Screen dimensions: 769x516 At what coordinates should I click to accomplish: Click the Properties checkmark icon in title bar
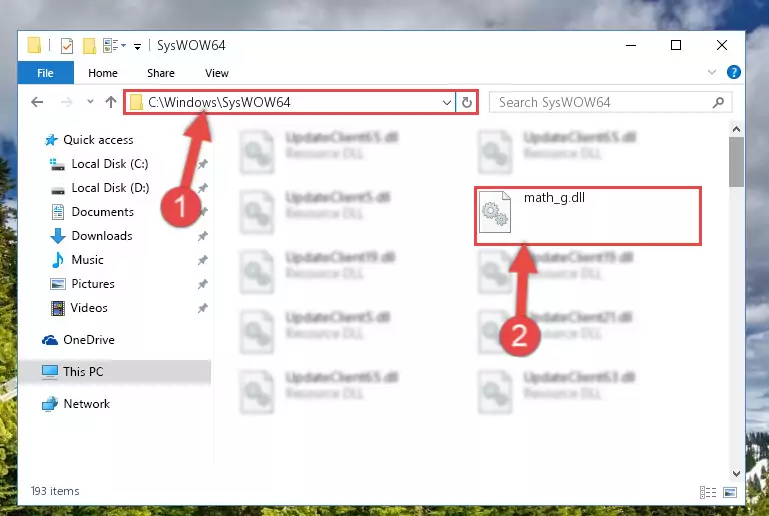[x=67, y=46]
